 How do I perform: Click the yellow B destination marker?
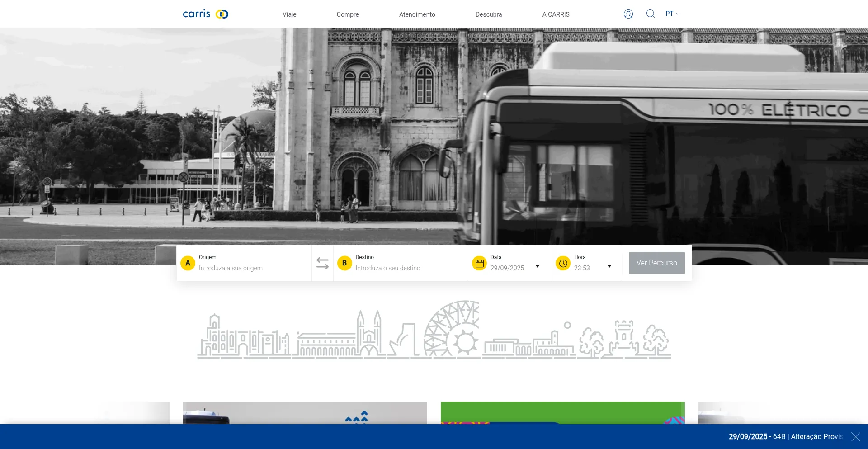pos(344,263)
